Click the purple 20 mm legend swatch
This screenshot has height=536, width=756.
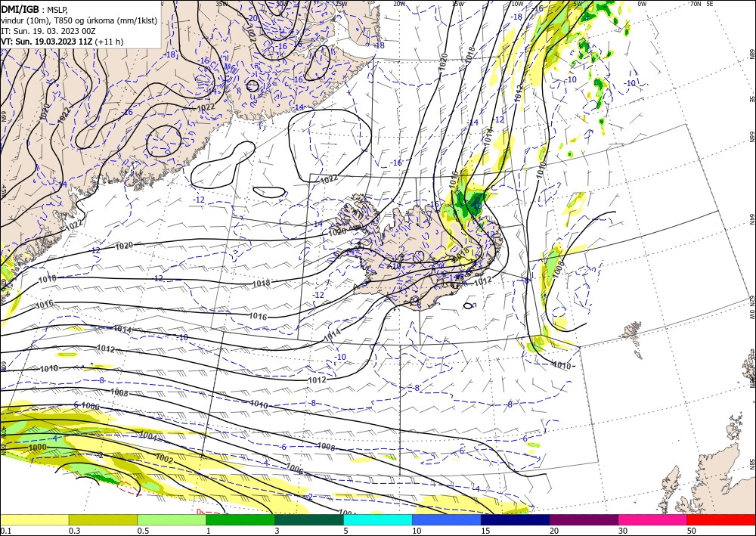click(584, 519)
